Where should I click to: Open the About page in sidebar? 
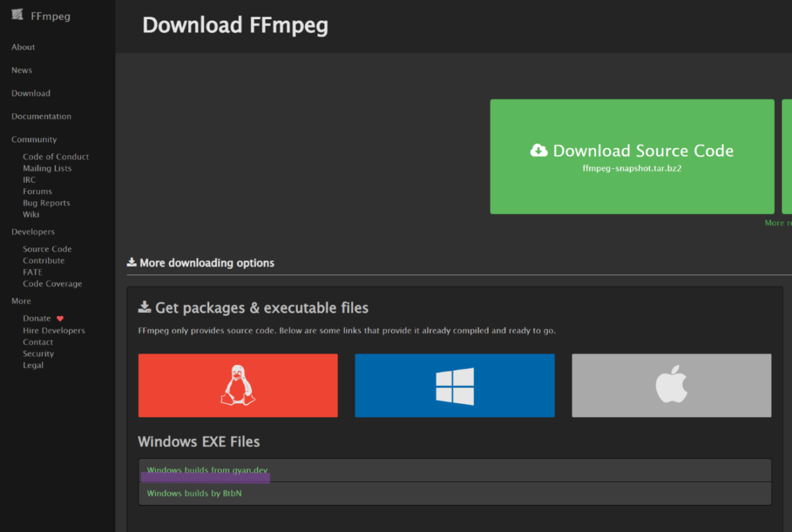(x=23, y=47)
